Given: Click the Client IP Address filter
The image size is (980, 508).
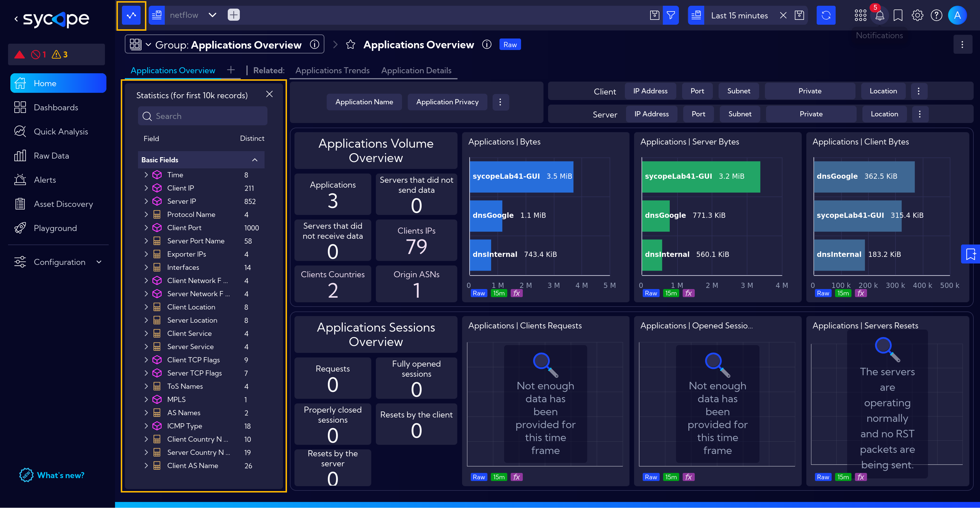Looking at the screenshot, I should [650, 91].
